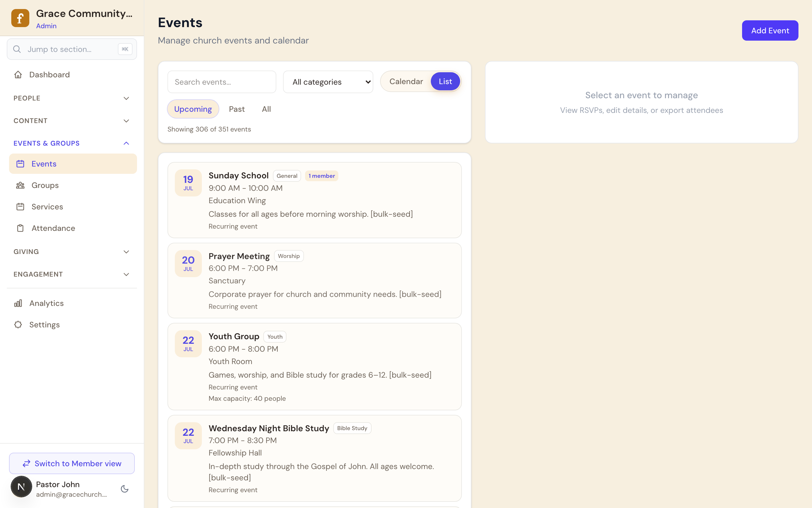The height and width of the screenshot is (508, 812).
Task: Focus the Jump to section search box
Action: pyautogui.click(x=72, y=49)
